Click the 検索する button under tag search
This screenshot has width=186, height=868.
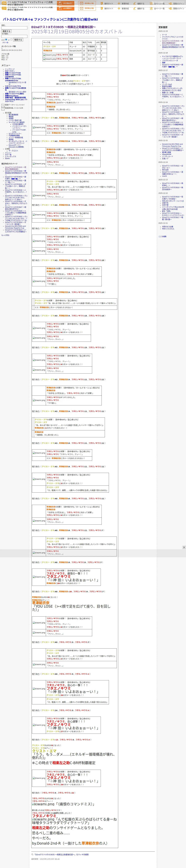18,40
